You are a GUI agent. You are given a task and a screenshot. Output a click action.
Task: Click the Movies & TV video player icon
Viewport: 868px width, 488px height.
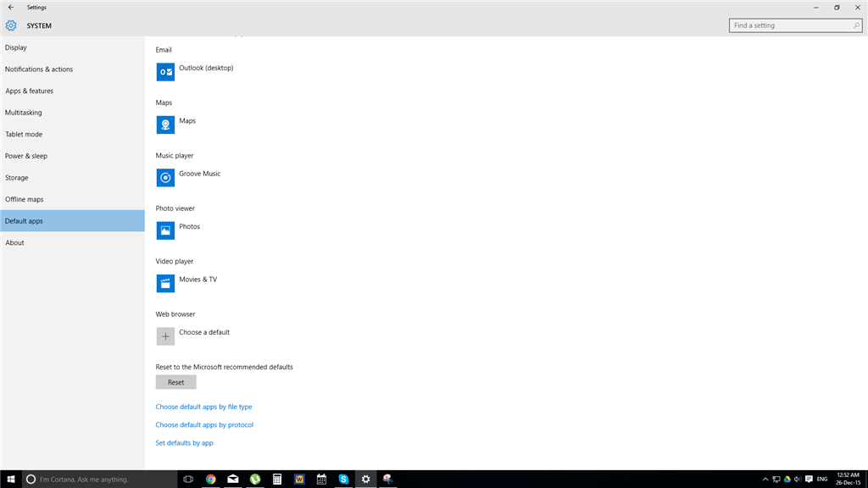(x=165, y=283)
